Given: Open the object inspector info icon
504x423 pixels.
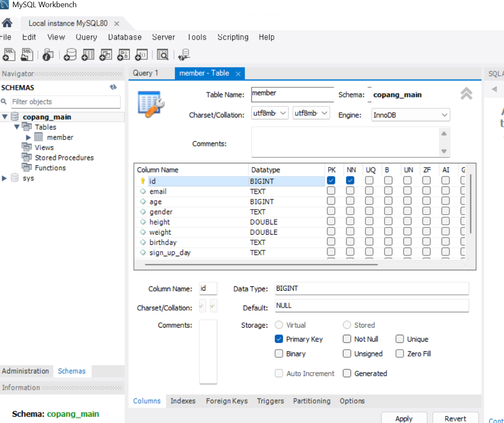Looking at the screenshot, I should coord(48,55).
